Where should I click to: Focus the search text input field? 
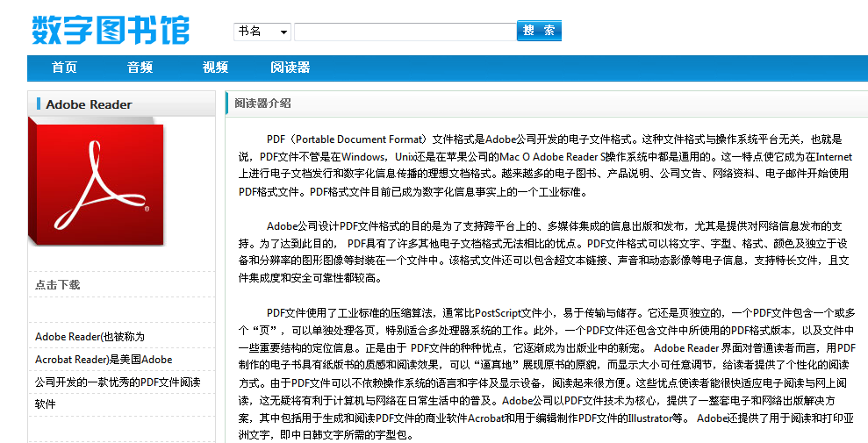[x=405, y=32]
